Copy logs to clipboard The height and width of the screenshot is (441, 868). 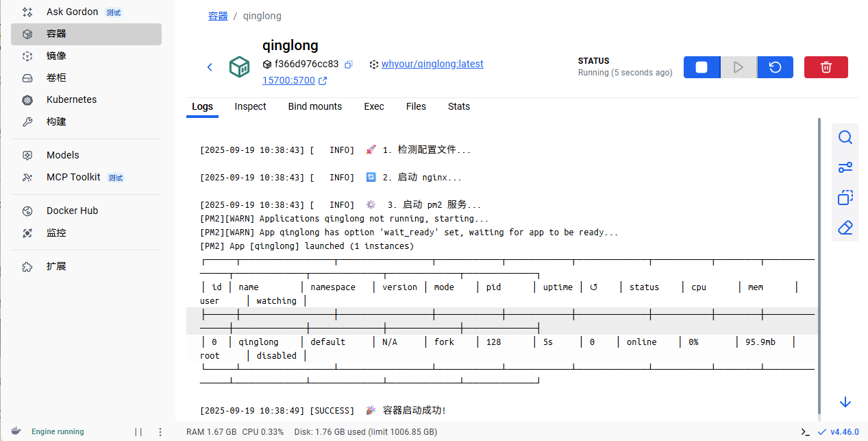(x=845, y=198)
